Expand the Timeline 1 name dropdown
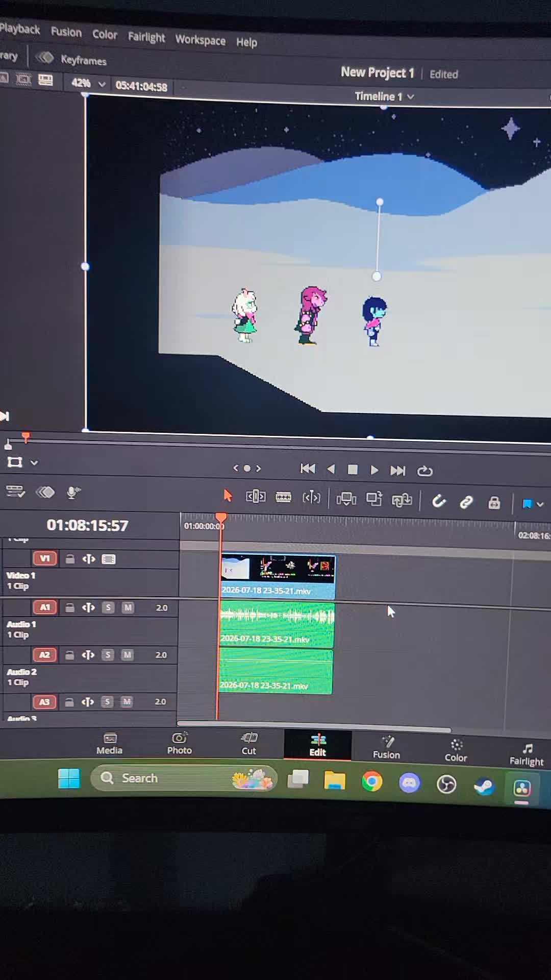 point(385,96)
